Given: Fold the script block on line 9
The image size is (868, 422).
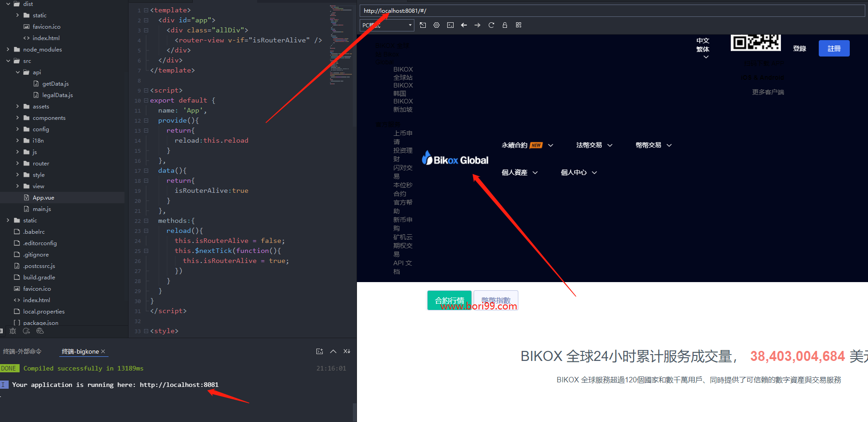Looking at the screenshot, I should [146, 90].
